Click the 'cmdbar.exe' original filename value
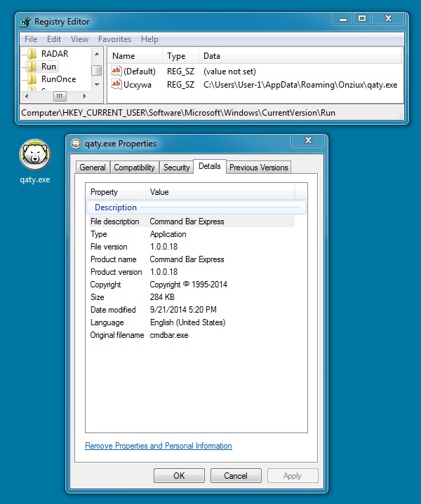Viewport: 421px width, 504px height. click(x=169, y=335)
